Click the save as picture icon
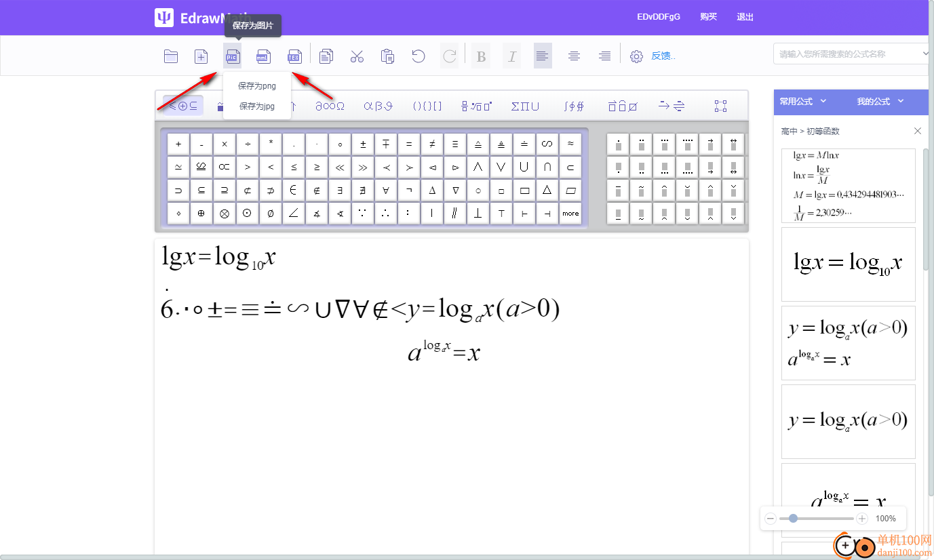This screenshot has width=934, height=560. pos(233,56)
